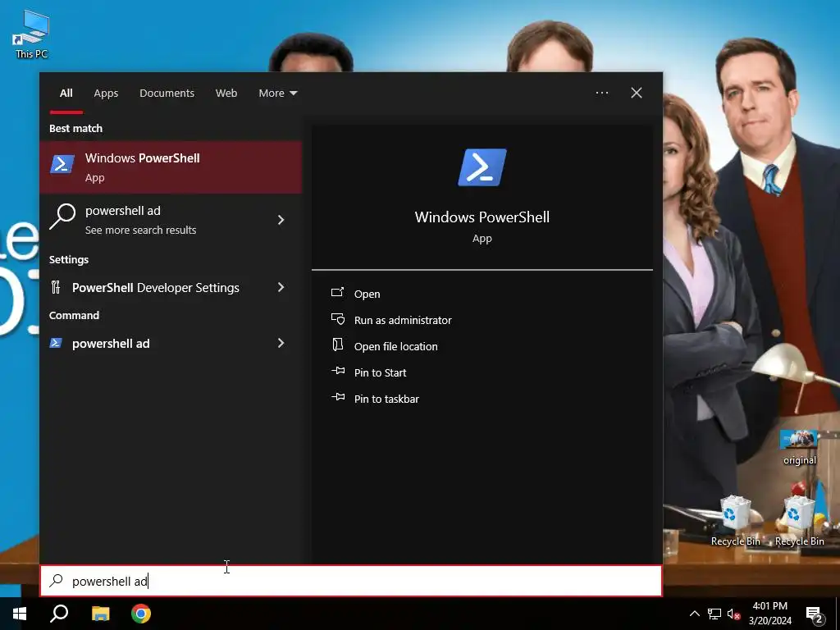Switch to the All tab
Viewport: 840px width, 630px height.
click(66, 94)
